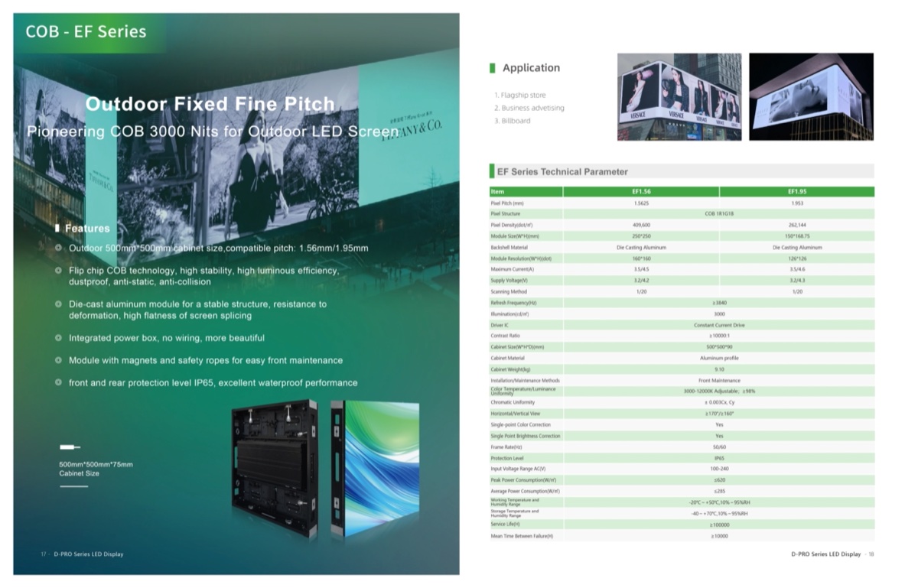
Task: Click the bullet icon beside 'Module with magnets'
Action: pyautogui.click(x=59, y=359)
